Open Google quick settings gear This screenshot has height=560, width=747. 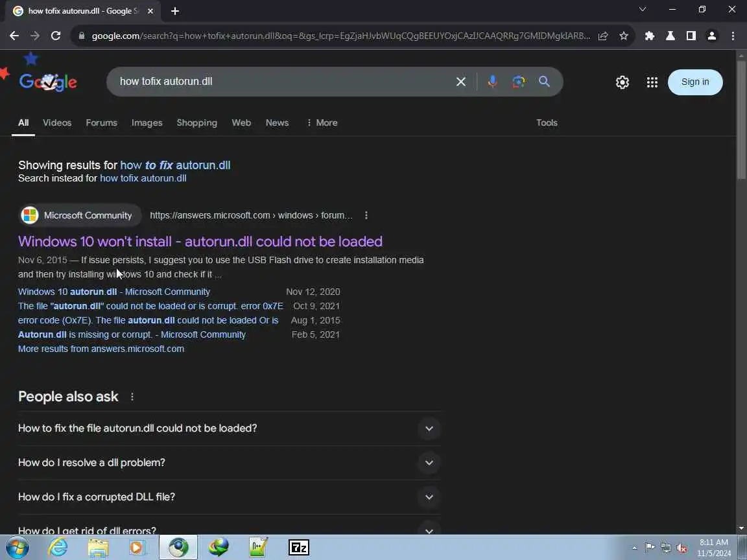tap(622, 82)
